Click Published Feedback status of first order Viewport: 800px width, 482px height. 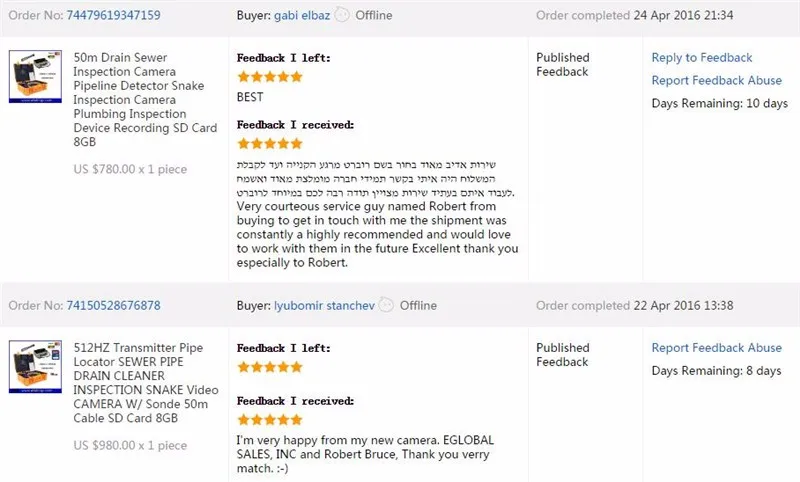pos(563,65)
